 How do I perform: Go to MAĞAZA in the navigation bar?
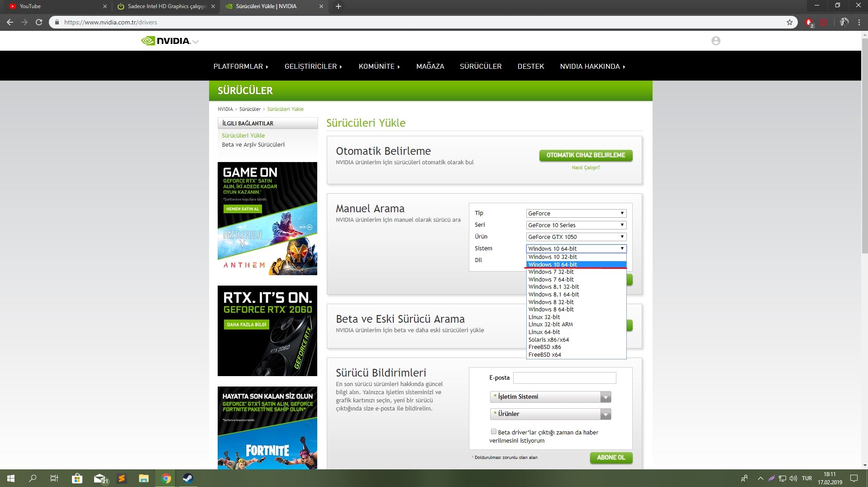point(430,67)
